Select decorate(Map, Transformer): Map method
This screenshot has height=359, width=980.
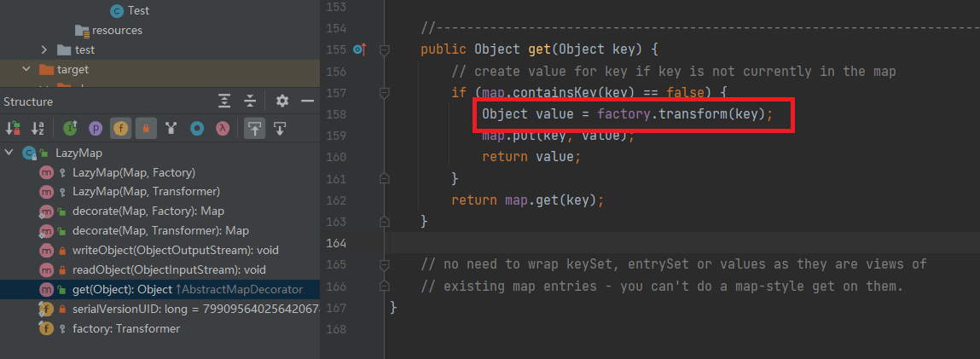160,231
